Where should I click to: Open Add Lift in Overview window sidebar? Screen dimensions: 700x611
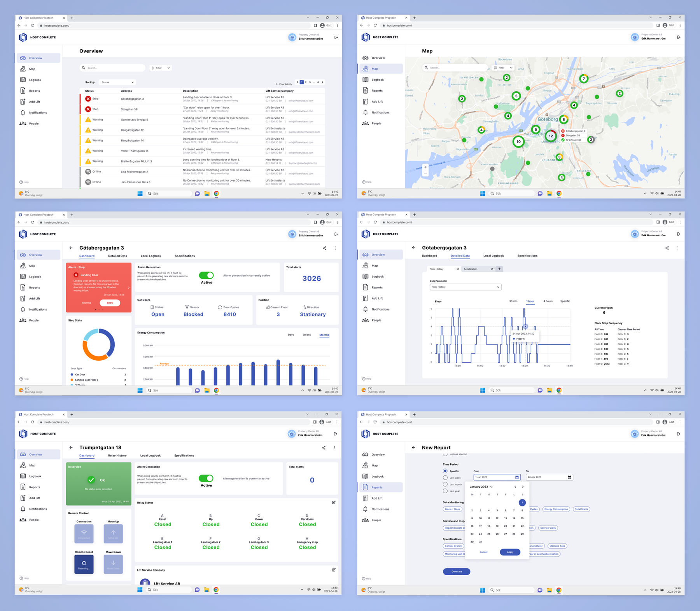pyautogui.click(x=35, y=102)
